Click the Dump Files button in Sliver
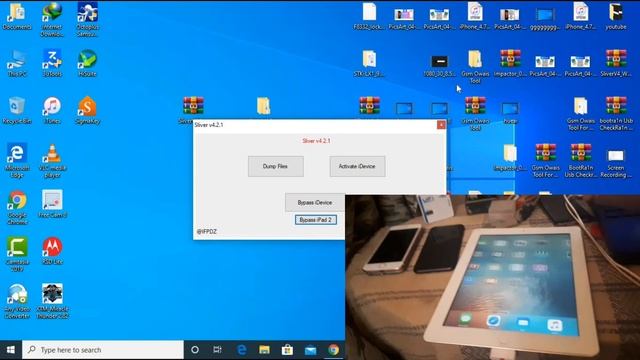Screen dimensions: 640x360 (276, 166)
